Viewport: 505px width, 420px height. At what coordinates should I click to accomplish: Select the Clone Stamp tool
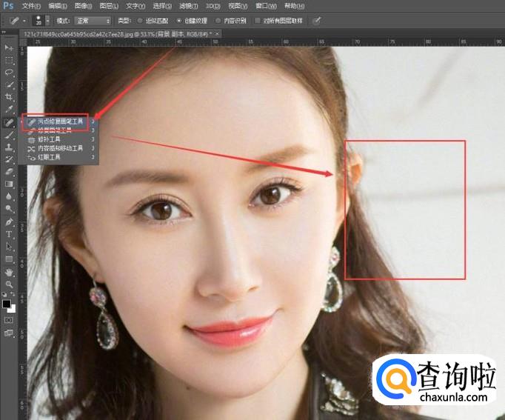[10, 147]
